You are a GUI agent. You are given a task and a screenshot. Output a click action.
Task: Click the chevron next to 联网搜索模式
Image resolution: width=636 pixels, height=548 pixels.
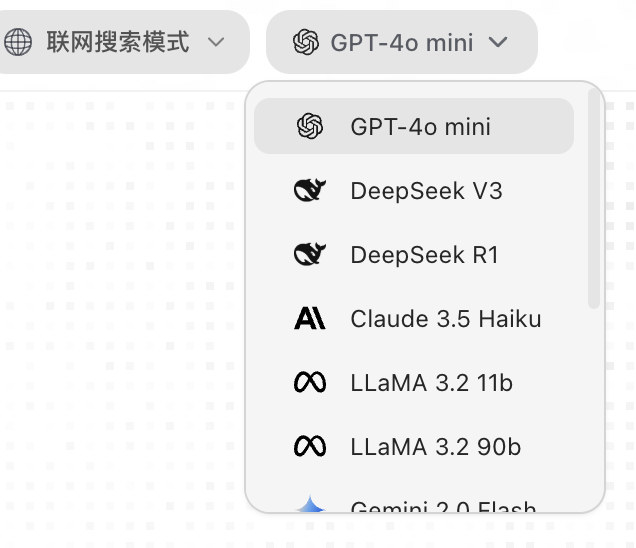216,42
